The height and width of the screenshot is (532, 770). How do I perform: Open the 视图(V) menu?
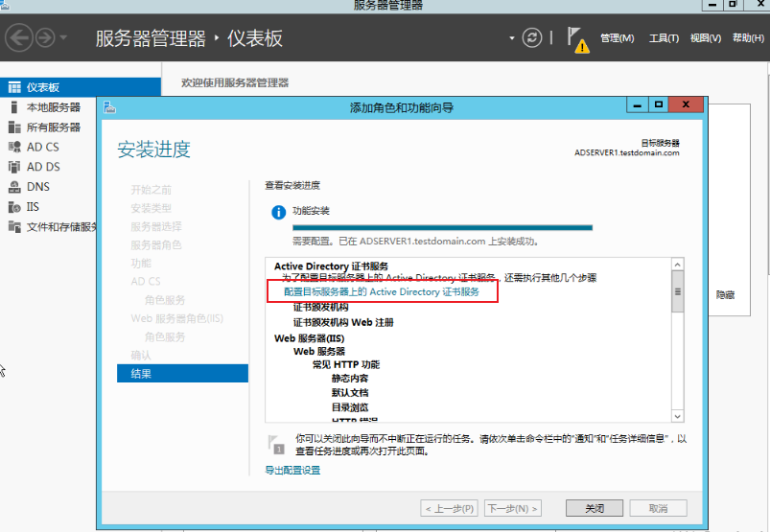[x=705, y=37]
